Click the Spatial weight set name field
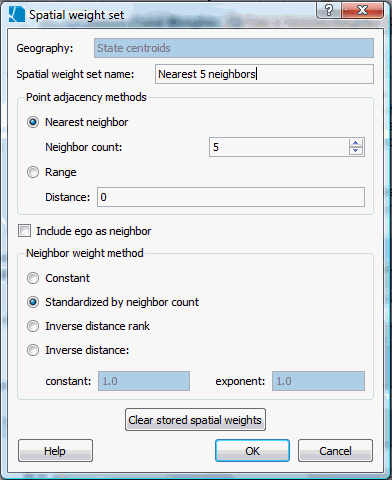392x480 pixels. tap(264, 74)
